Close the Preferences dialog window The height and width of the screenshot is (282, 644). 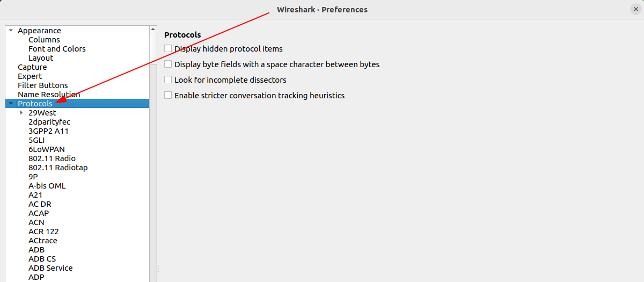(635, 9)
